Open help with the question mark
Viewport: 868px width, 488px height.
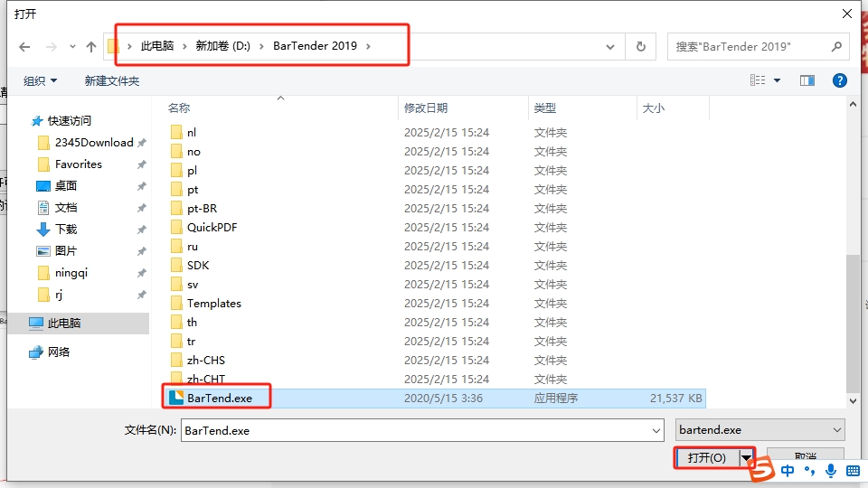[x=840, y=80]
